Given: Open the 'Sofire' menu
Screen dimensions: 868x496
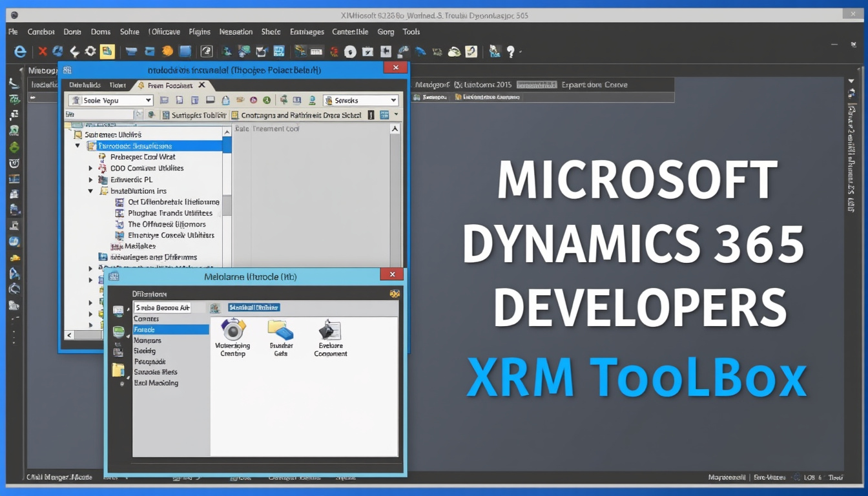Looking at the screenshot, I should [x=129, y=32].
